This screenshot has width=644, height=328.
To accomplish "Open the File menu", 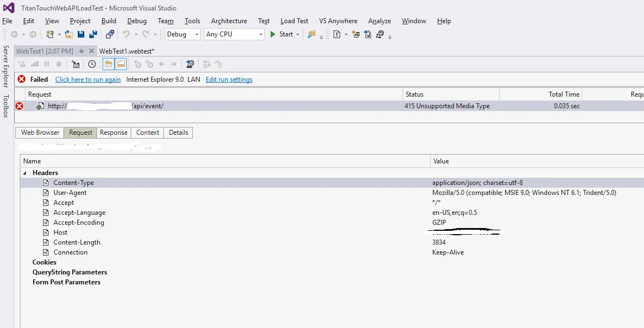I will pyautogui.click(x=7, y=21).
